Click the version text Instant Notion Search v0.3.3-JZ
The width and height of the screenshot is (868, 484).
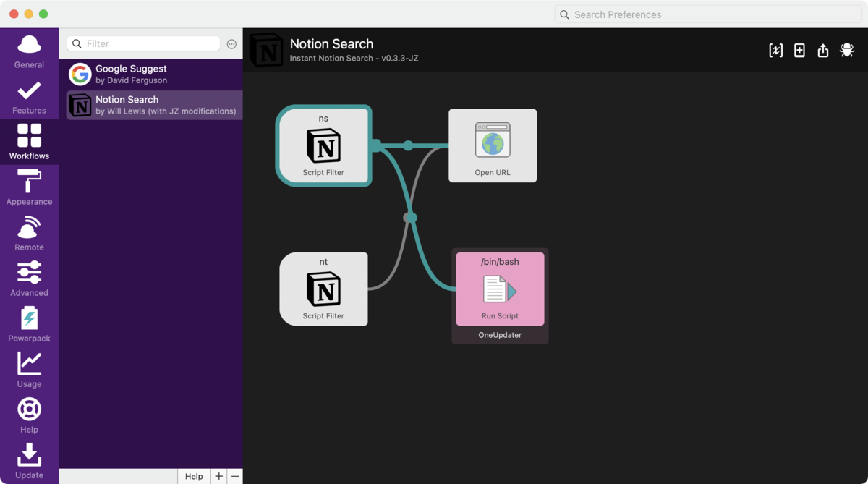(354, 59)
